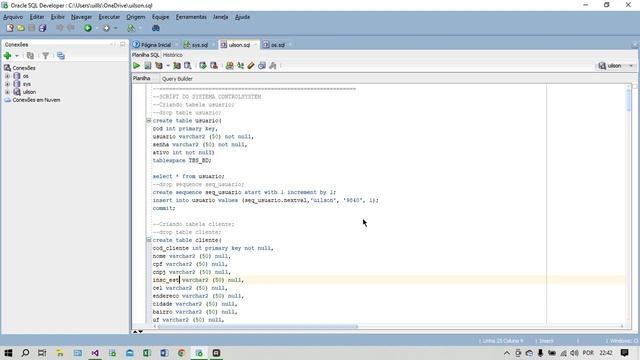Open the Explain Plan dropdown arrow
The height and width of the screenshot is (360, 640).
(x=167, y=66)
